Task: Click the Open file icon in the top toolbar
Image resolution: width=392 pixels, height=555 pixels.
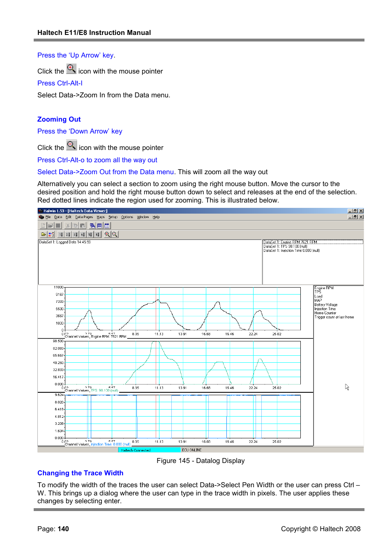Action: pyautogui.click(x=51, y=226)
